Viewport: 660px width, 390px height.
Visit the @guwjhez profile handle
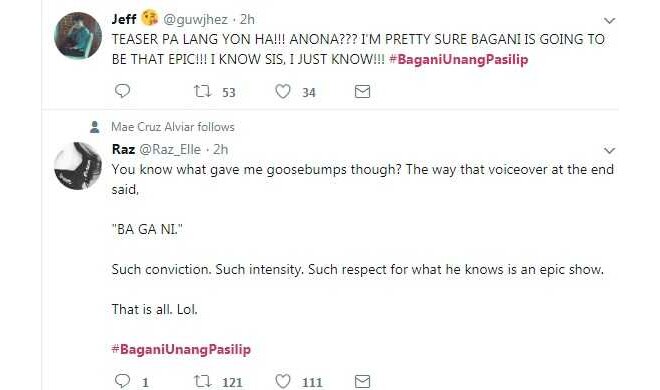195,19
